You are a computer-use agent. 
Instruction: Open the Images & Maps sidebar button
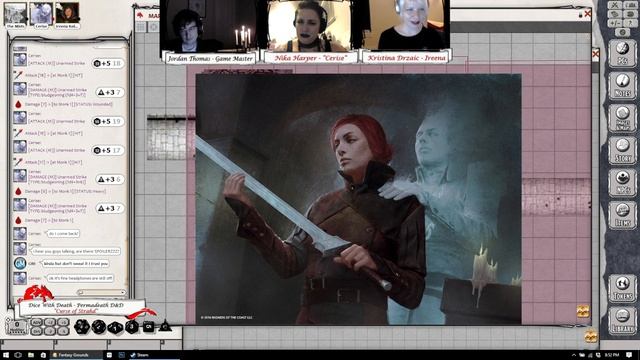click(x=622, y=118)
